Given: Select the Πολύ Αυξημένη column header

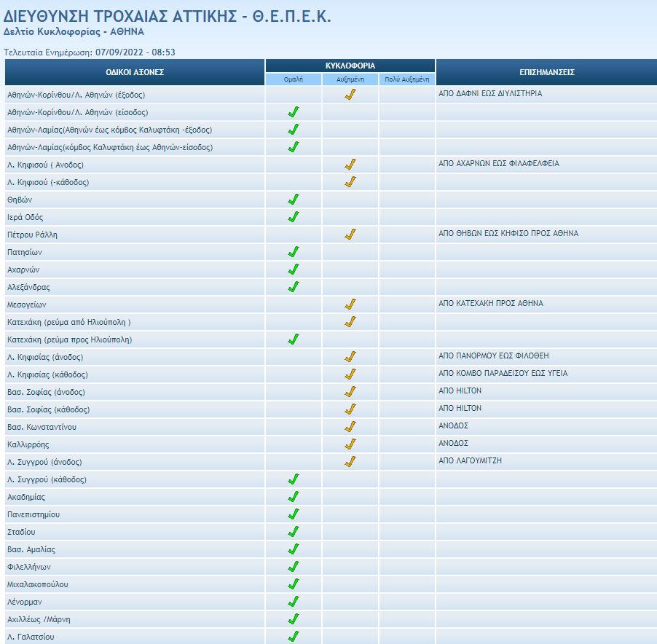Looking at the screenshot, I should click(406, 79).
